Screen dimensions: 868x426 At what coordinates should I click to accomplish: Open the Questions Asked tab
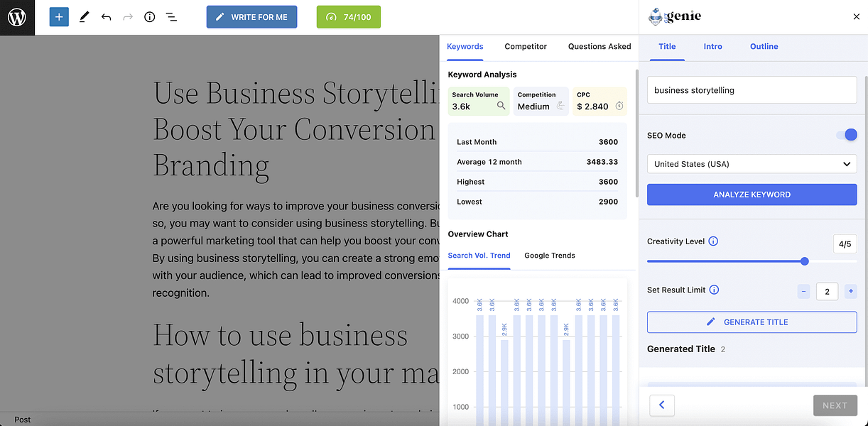coord(600,46)
